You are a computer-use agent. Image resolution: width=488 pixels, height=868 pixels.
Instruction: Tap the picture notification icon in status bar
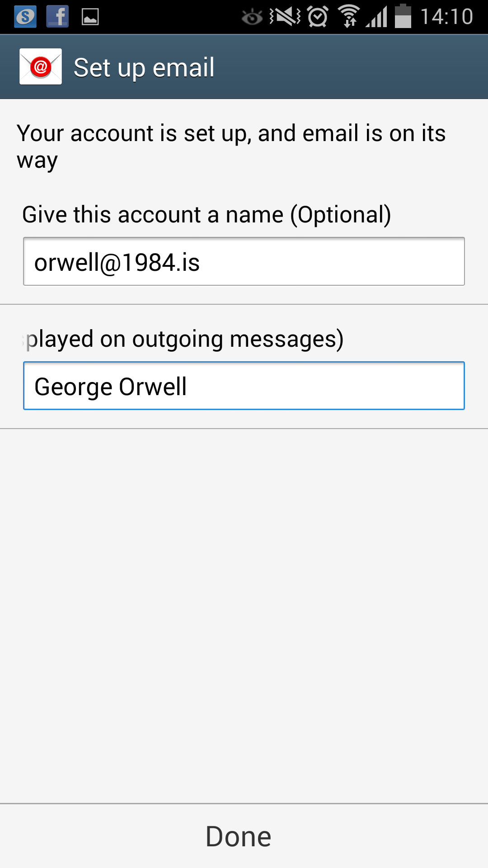click(90, 17)
